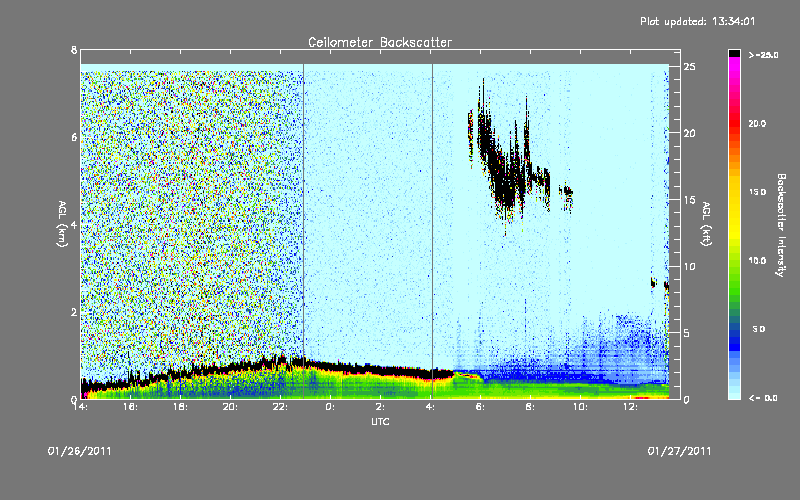The height and width of the screenshot is (500, 800).
Task: Click the 2 km tick label on left axis
Action: [x=74, y=312]
